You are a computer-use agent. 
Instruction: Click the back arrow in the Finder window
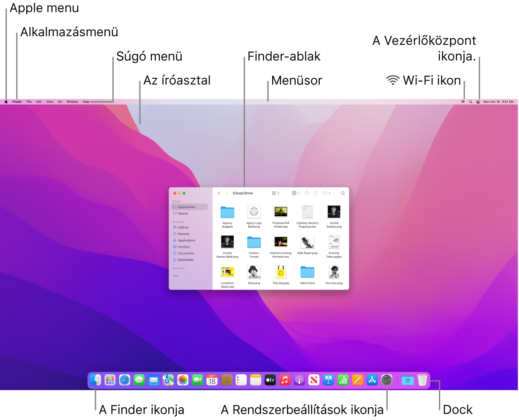pyautogui.click(x=219, y=193)
